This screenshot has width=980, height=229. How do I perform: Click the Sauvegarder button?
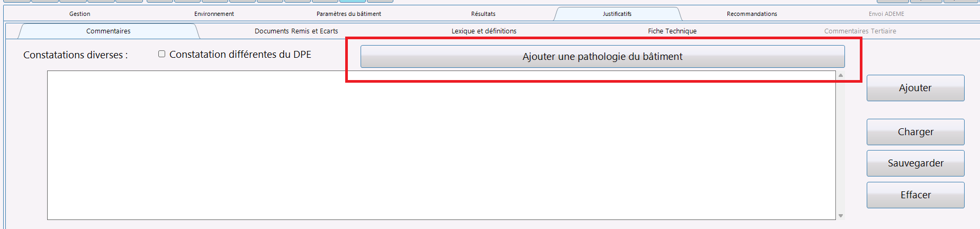tap(915, 163)
